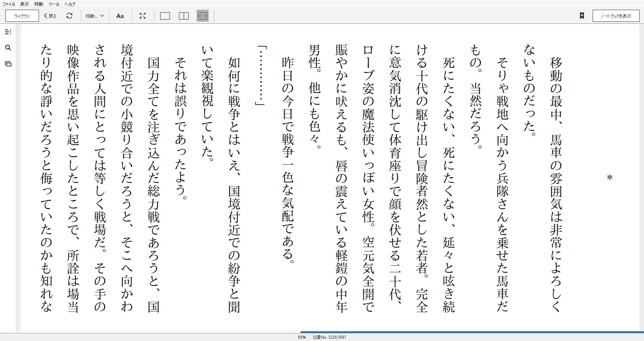Click the sync refresh icon
This screenshot has height=341, width=644.
[69, 16]
